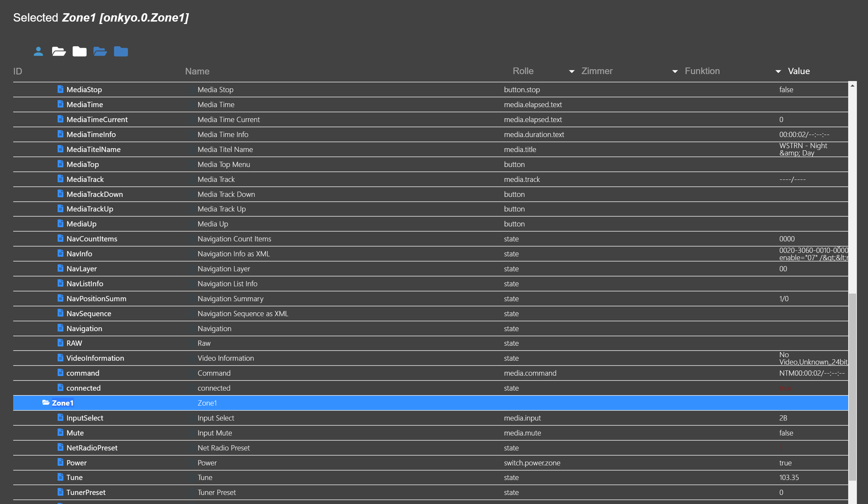This screenshot has height=504, width=868.
Task: Click the document icon beside MediaStop
Action: (60, 89)
